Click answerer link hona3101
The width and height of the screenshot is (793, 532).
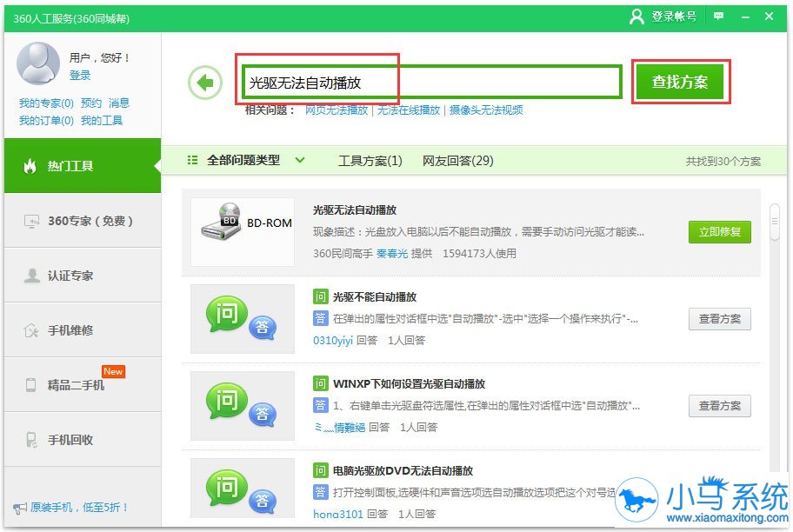338,515
